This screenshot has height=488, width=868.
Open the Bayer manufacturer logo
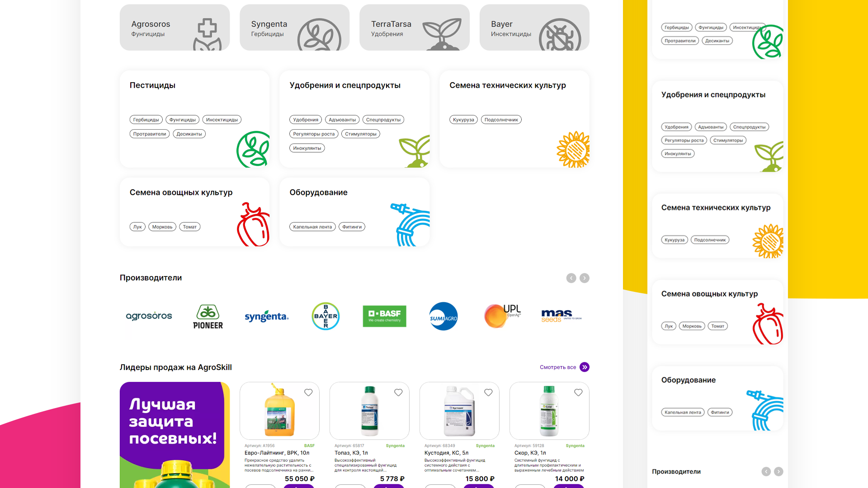coord(325,316)
